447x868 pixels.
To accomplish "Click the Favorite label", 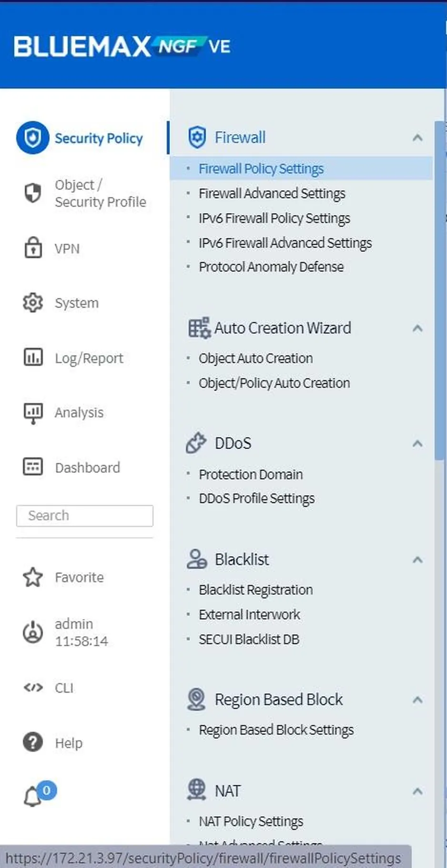I will 79,577.
